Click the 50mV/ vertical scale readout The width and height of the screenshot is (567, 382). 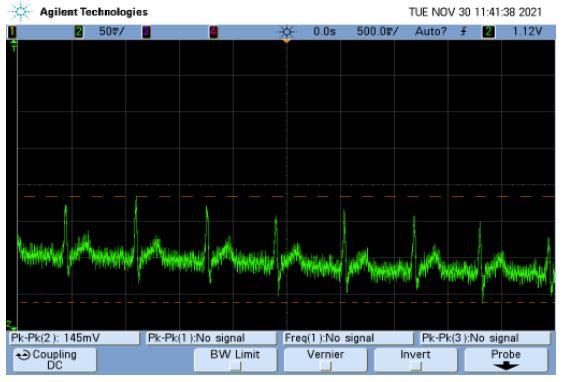coord(111,32)
